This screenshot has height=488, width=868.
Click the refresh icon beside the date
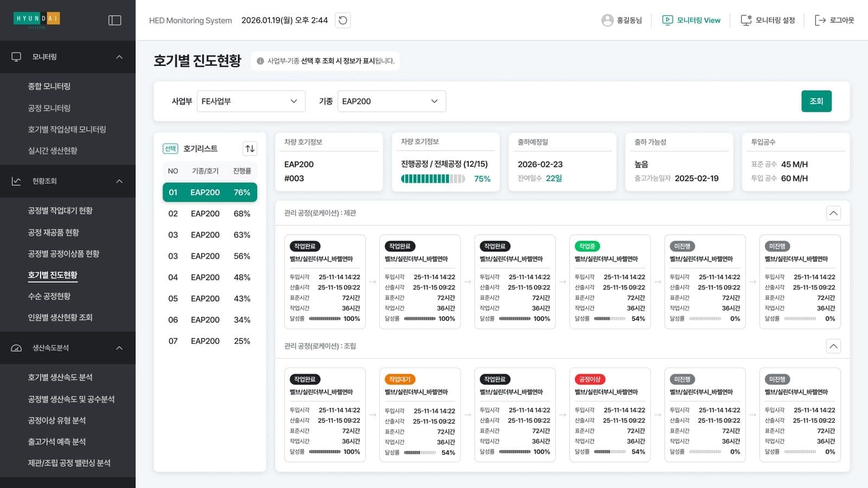pos(343,20)
